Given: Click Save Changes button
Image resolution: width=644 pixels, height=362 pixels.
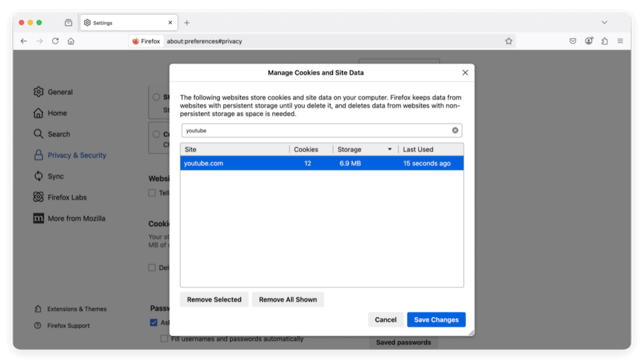Looking at the screenshot, I should coord(436,319).
